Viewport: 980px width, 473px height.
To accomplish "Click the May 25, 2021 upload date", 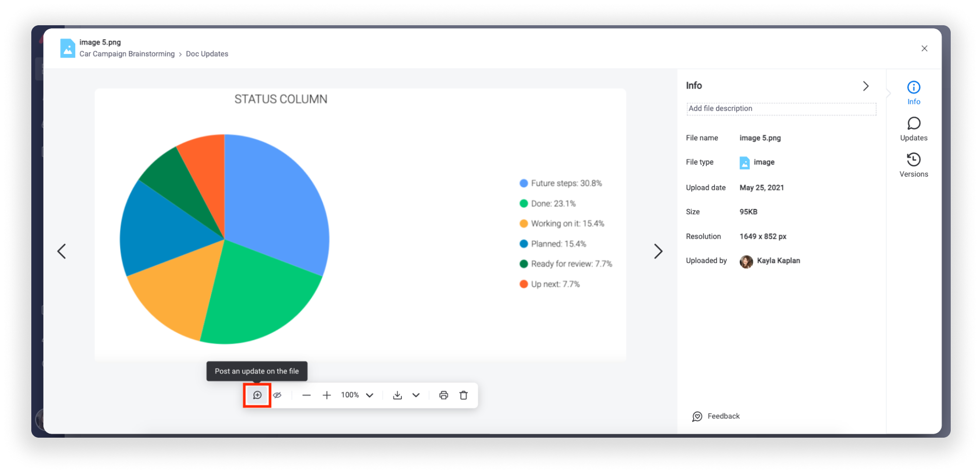I will click(762, 188).
